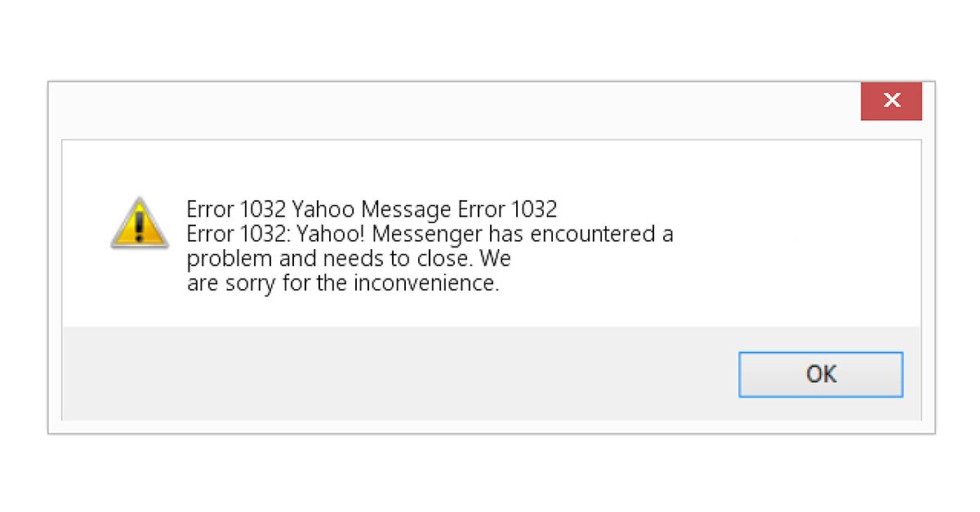
Task: Click the trailing "1032" ending the heading line
Action: click(x=534, y=210)
